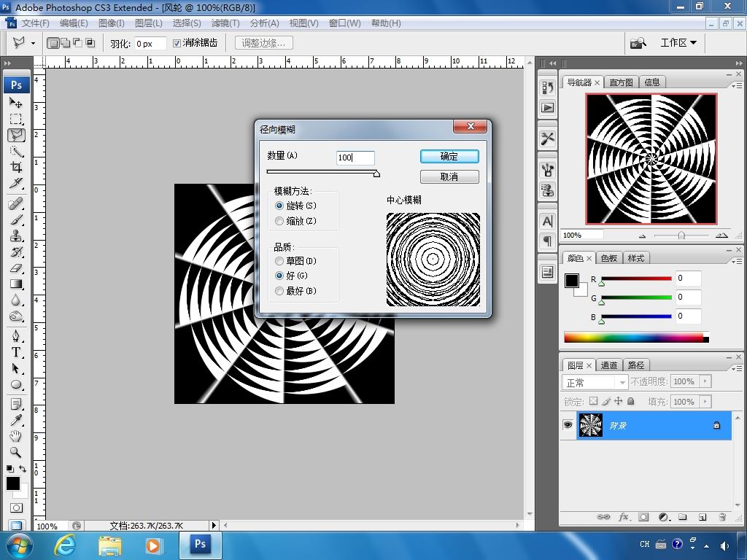Toggle the 消除锯齿 anti-alias checkbox

pyautogui.click(x=177, y=43)
